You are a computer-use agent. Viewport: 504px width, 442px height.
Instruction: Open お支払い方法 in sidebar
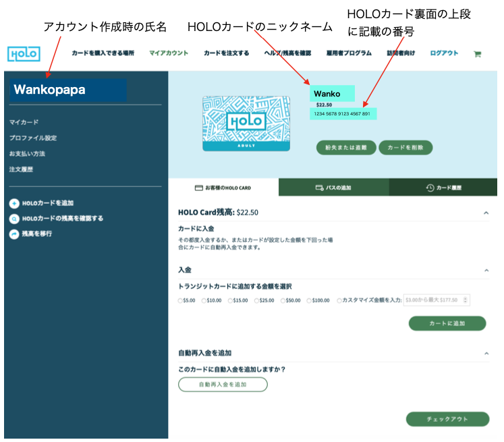point(27,154)
